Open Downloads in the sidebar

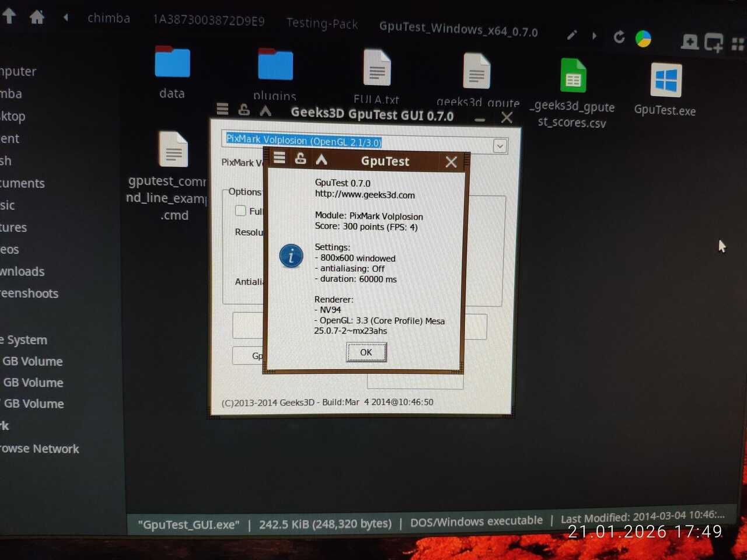pyautogui.click(x=22, y=271)
